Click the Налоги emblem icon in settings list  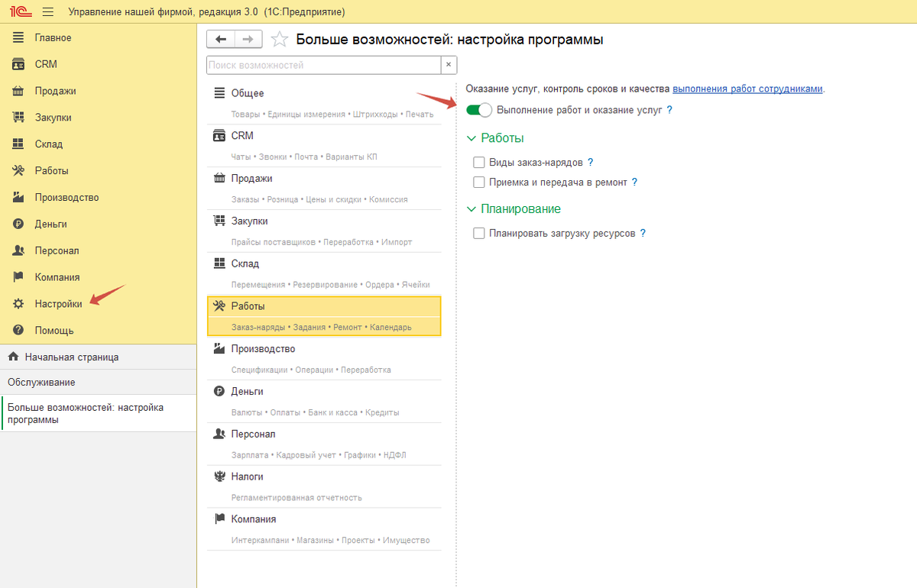(219, 477)
